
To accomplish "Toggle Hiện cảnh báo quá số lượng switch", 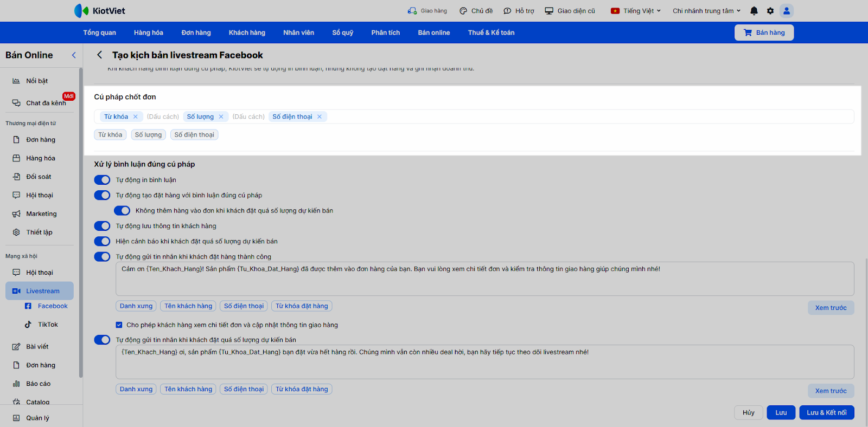I will point(102,241).
